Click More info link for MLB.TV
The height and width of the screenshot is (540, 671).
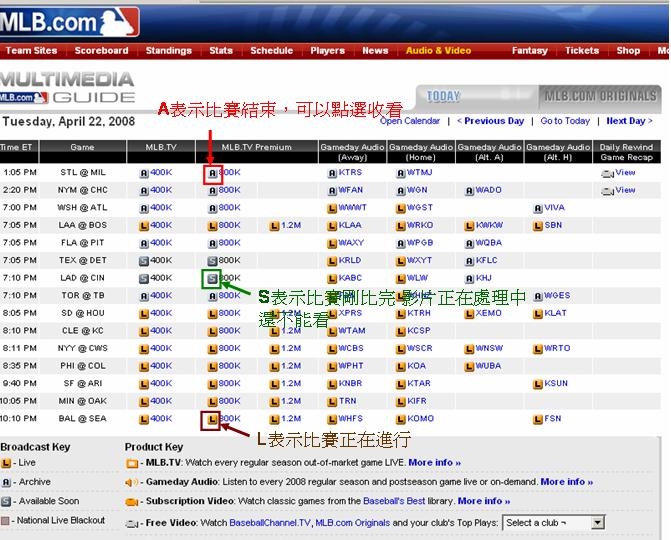pos(434,463)
